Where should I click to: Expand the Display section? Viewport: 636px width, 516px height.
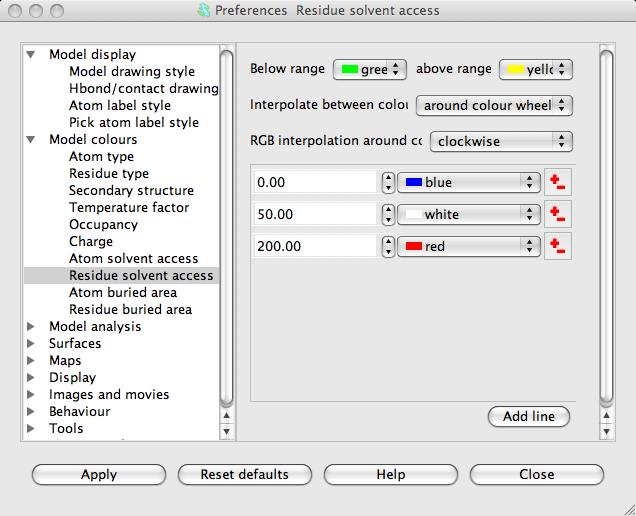31,378
